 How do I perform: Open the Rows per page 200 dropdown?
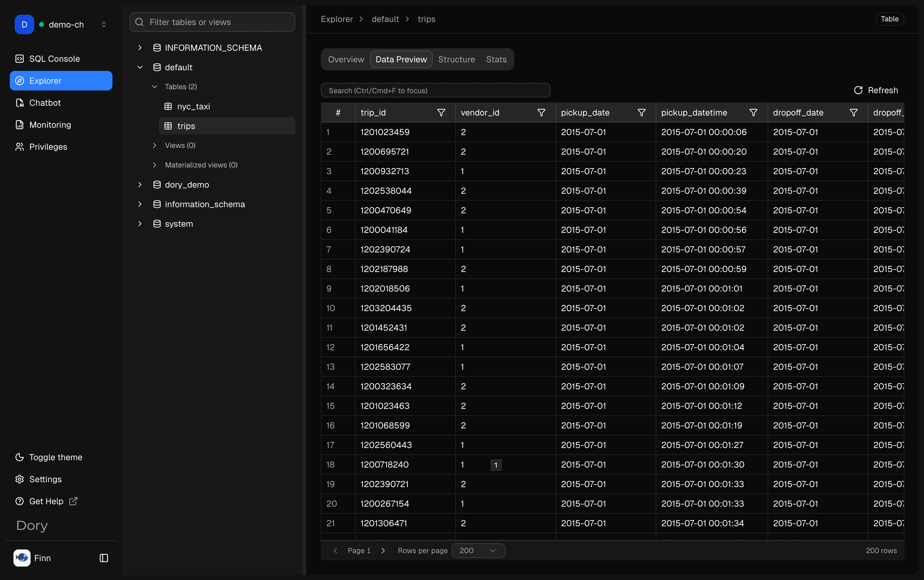[478, 550]
